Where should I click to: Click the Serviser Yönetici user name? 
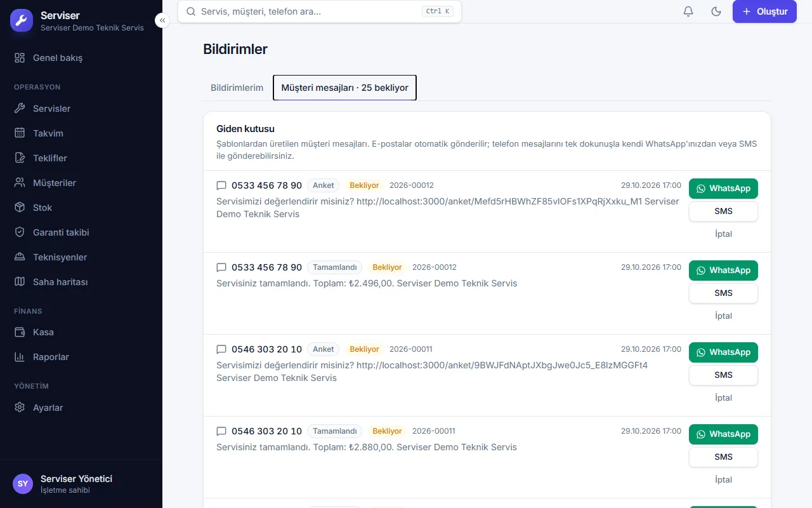click(x=76, y=479)
